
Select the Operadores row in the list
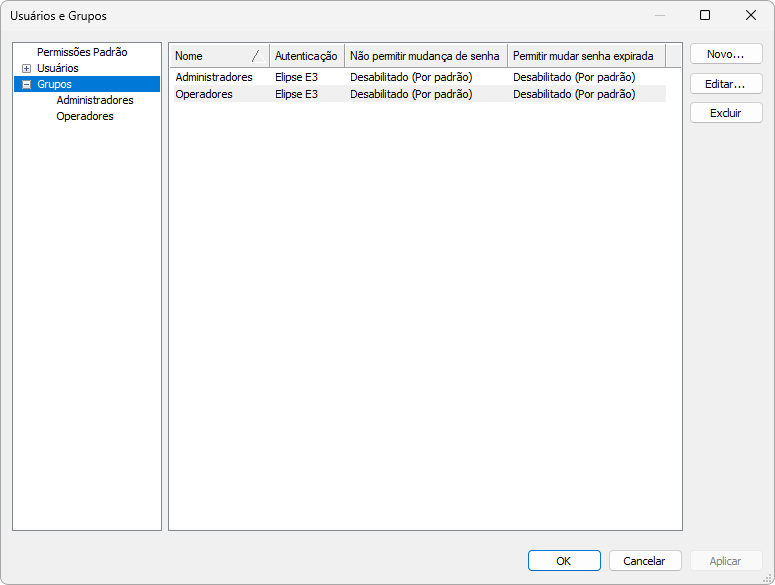pos(204,94)
